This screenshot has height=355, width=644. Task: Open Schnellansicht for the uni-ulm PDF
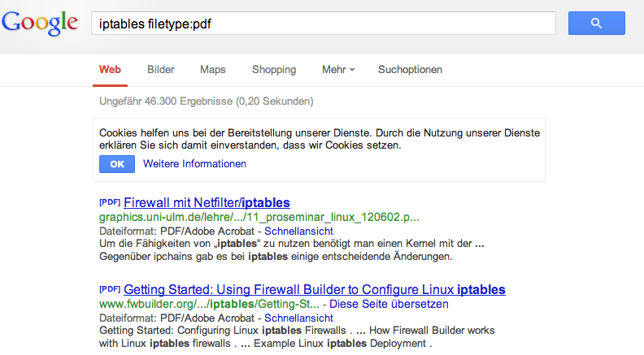coord(298,231)
